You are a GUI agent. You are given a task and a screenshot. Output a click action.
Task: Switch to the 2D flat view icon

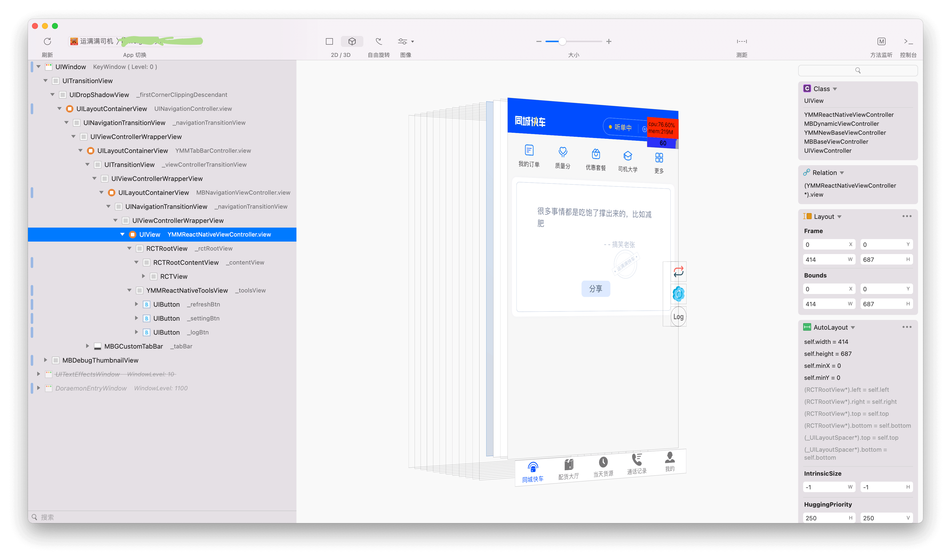point(329,41)
